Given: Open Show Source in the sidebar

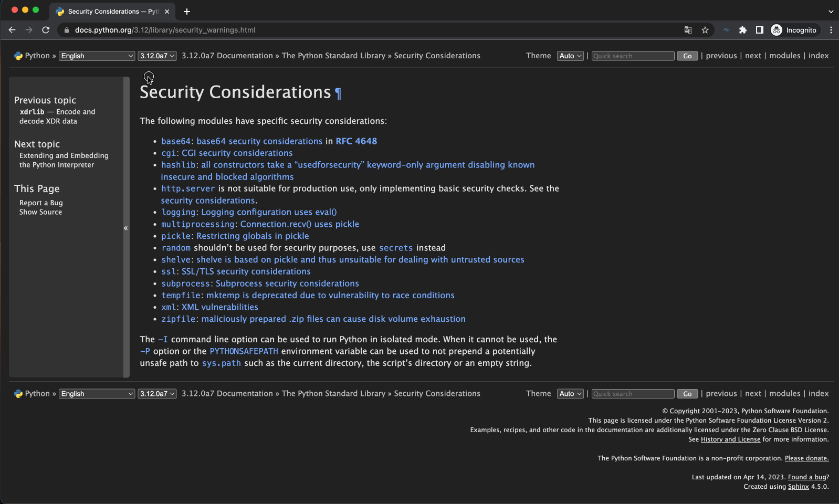Looking at the screenshot, I should coord(40,212).
